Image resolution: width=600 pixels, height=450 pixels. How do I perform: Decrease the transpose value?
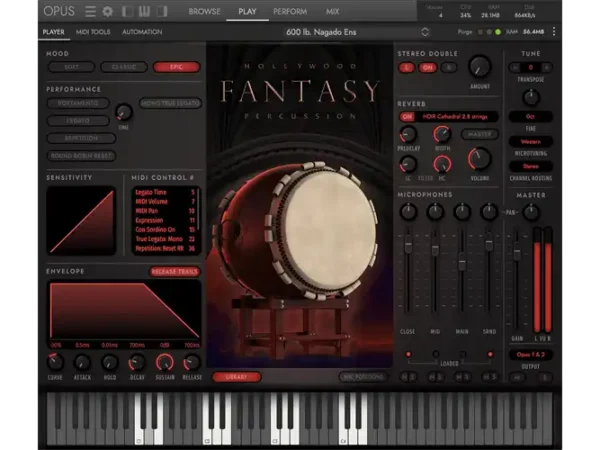click(515, 67)
